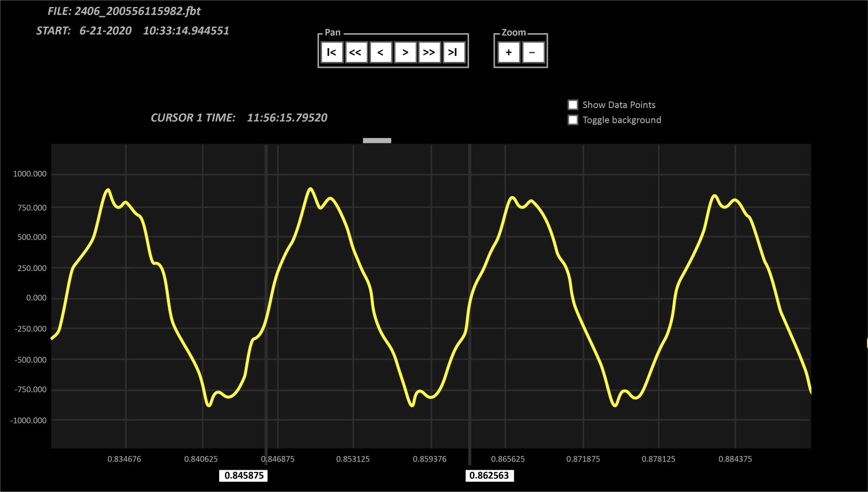Viewport: 868px width, 492px height.
Task: Click the y-axis label -750.000
Action: (30, 390)
